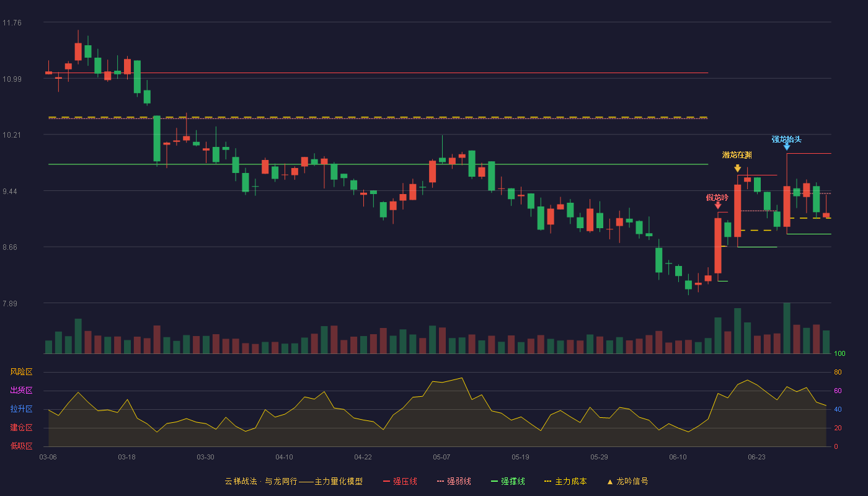Click the red arrow under 假龙吟
Viewport: 868px width, 496px height.
click(717, 205)
